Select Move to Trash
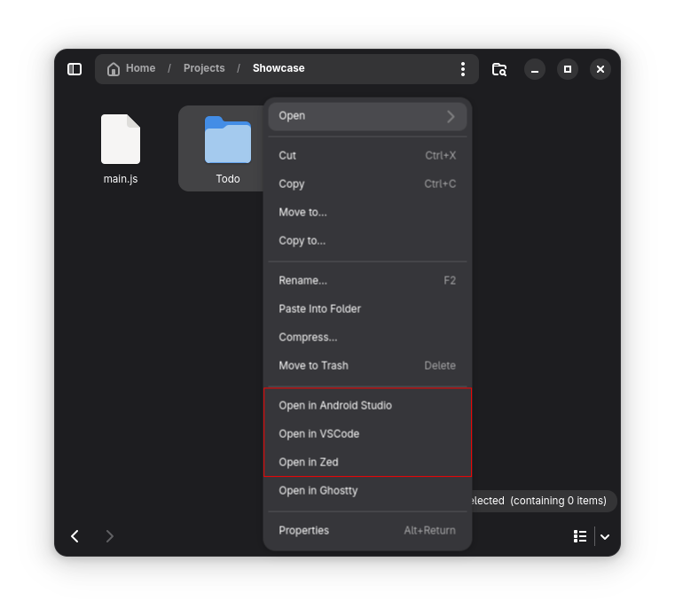 [x=367, y=366]
